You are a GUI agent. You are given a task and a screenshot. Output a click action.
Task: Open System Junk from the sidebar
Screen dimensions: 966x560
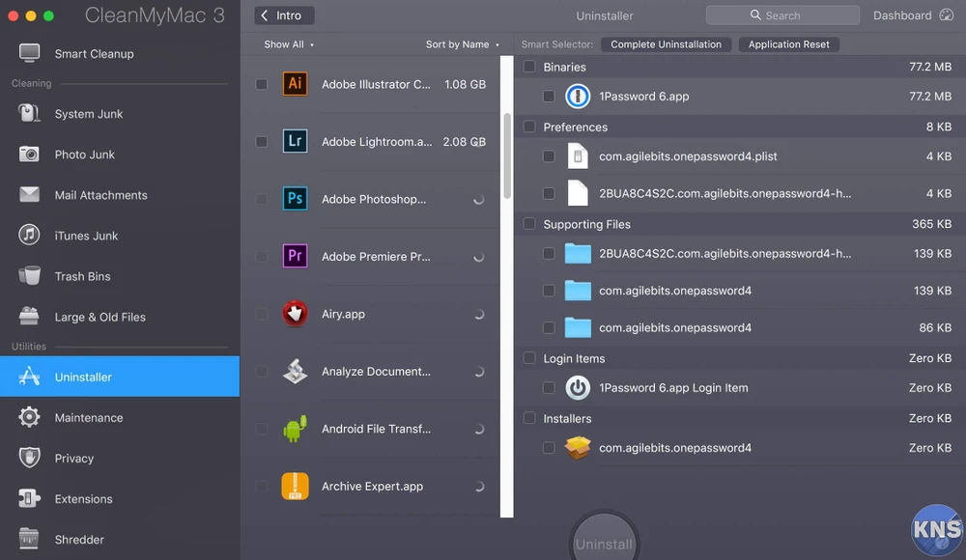pyautogui.click(x=88, y=114)
